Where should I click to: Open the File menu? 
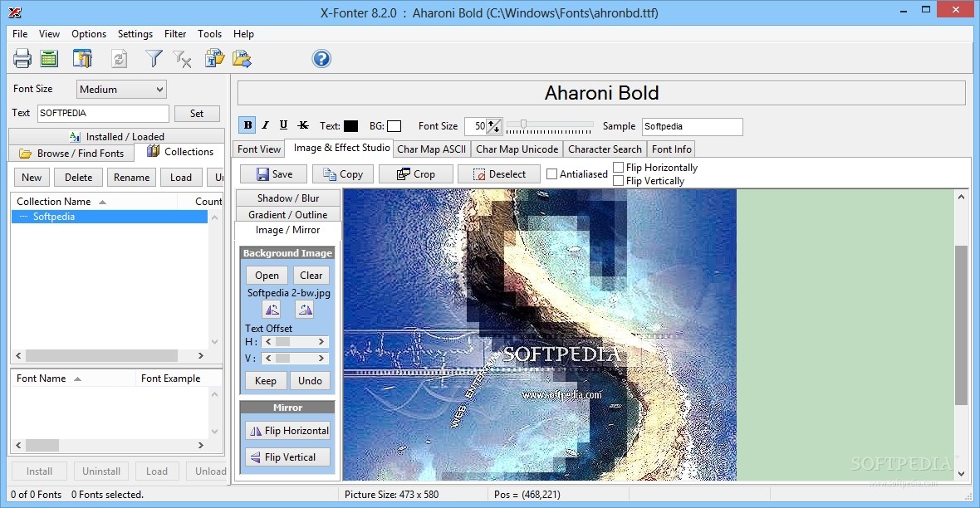click(x=20, y=34)
